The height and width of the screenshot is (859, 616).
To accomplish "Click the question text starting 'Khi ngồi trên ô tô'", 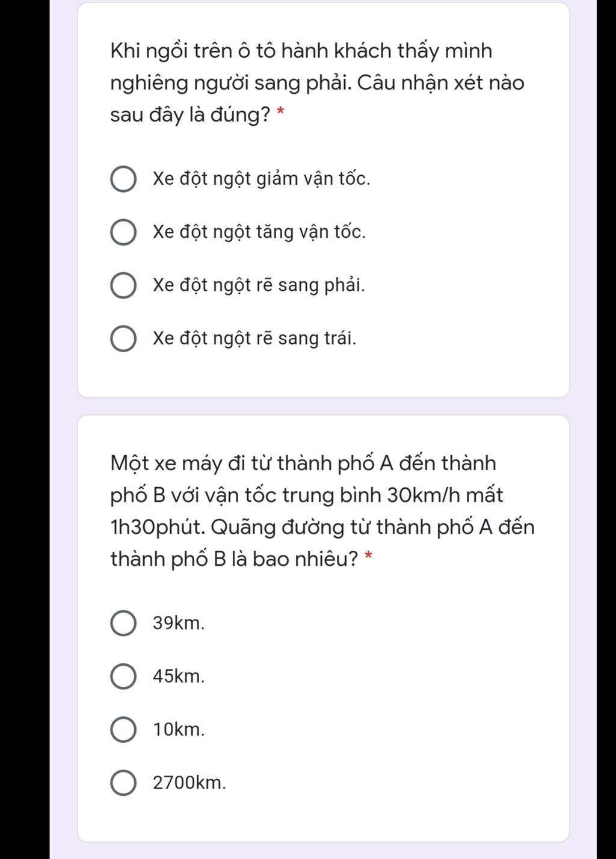I will [317, 82].
